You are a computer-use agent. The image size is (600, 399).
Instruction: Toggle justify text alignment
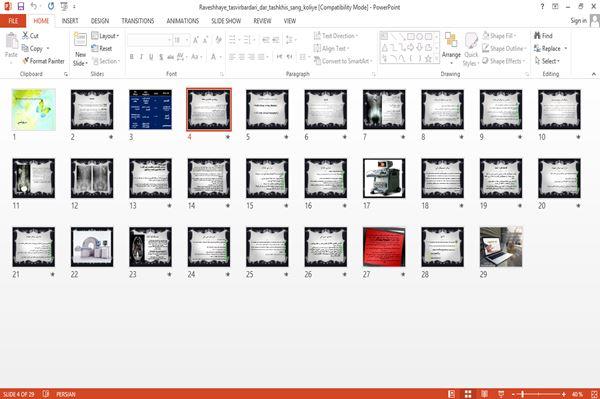[x=261, y=57]
